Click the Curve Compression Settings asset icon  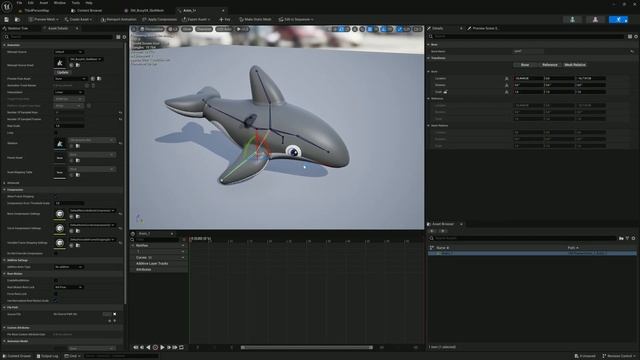pos(60,229)
